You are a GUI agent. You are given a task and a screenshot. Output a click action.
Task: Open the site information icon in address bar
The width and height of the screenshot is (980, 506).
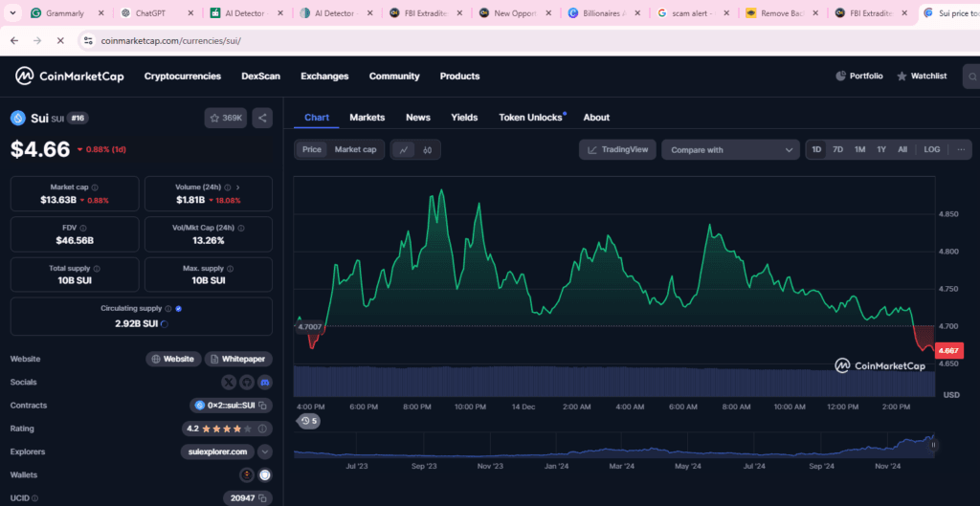[x=88, y=40]
